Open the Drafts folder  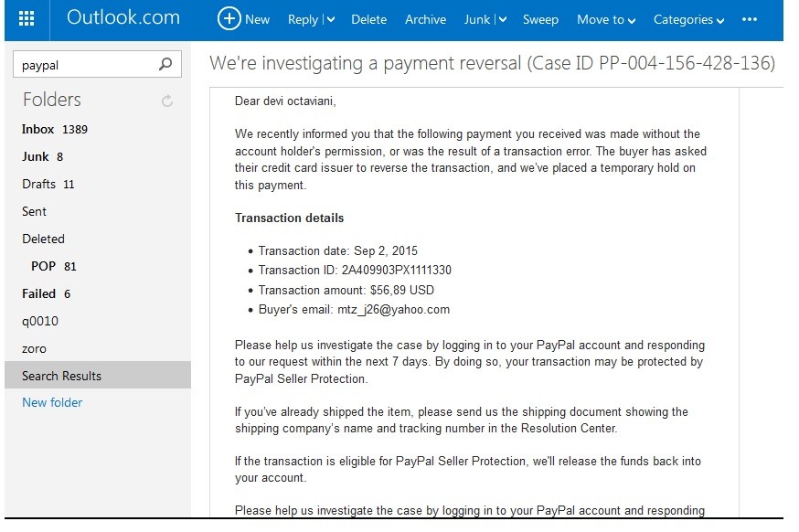click(38, 184)
